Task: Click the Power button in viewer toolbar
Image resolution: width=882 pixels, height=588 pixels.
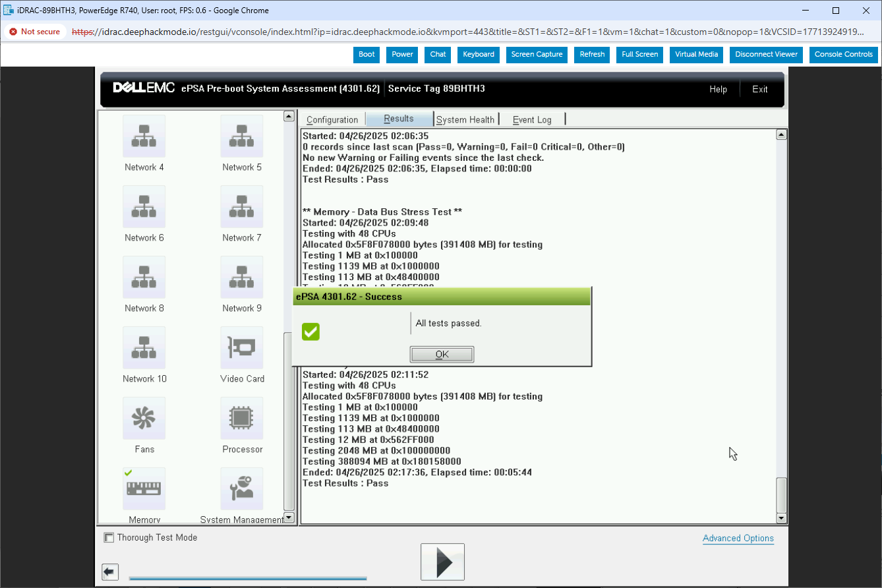Action: [x=402, y=55]
